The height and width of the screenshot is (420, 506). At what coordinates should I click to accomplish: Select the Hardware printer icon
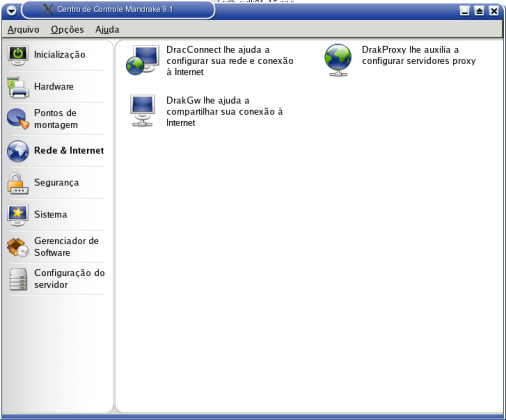pos(18,88)
